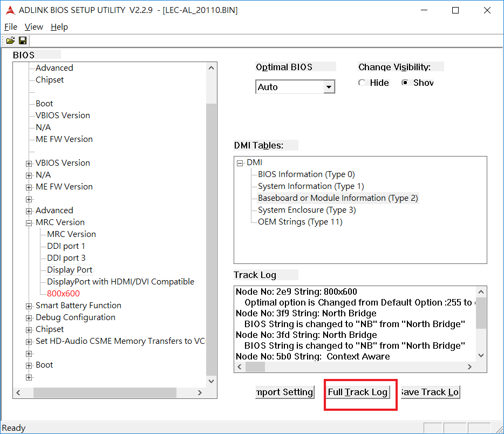Select DDI port 1 tree item

click(66, 246)
